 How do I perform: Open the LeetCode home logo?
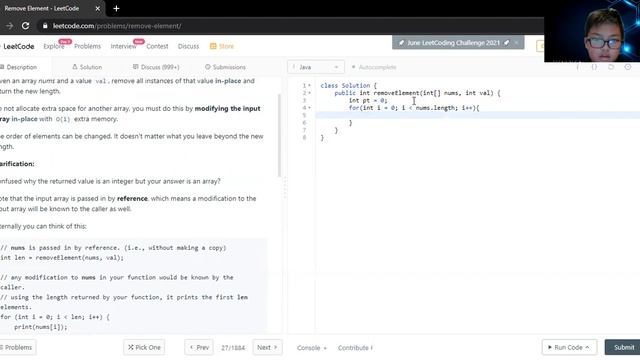click(18, 47)
